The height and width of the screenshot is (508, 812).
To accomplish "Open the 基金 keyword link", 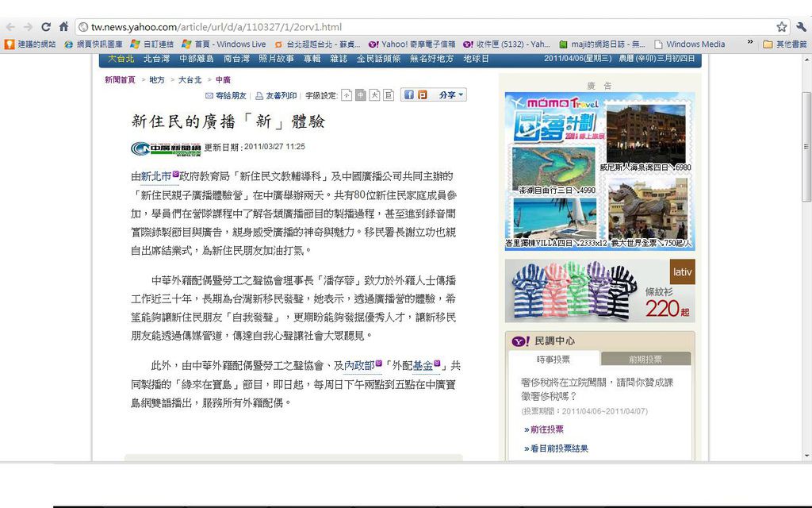I will coord(423,365).
